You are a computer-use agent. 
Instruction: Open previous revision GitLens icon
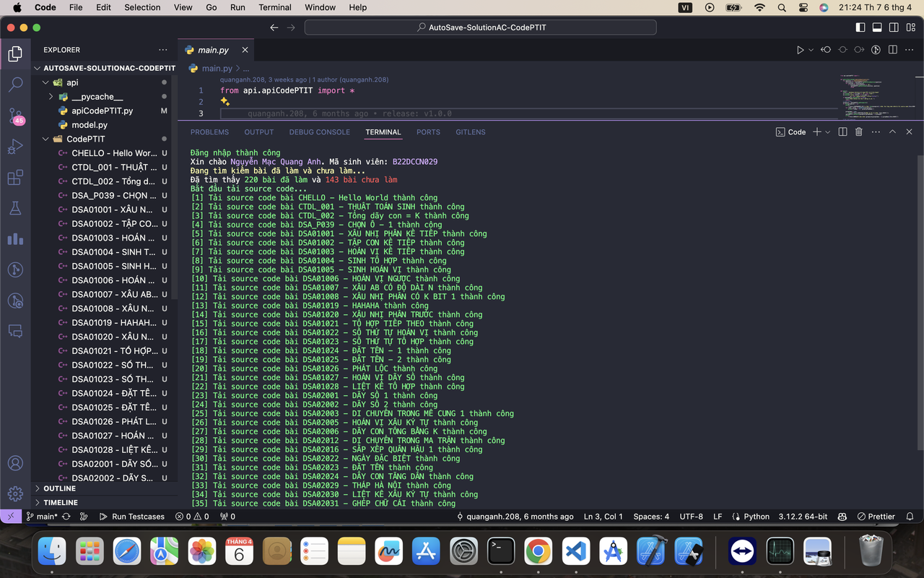826,50
